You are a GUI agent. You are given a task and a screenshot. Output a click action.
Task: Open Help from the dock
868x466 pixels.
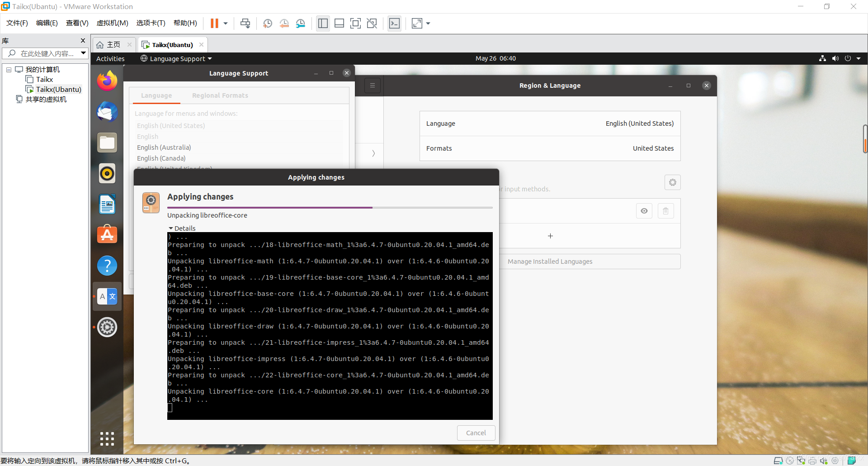tap(107, 266)
